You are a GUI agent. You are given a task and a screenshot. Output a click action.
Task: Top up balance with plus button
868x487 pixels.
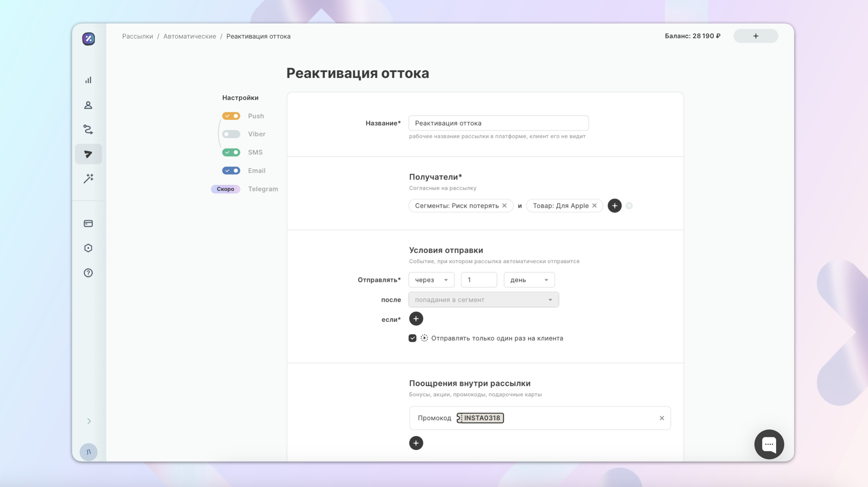click(756, 36)
